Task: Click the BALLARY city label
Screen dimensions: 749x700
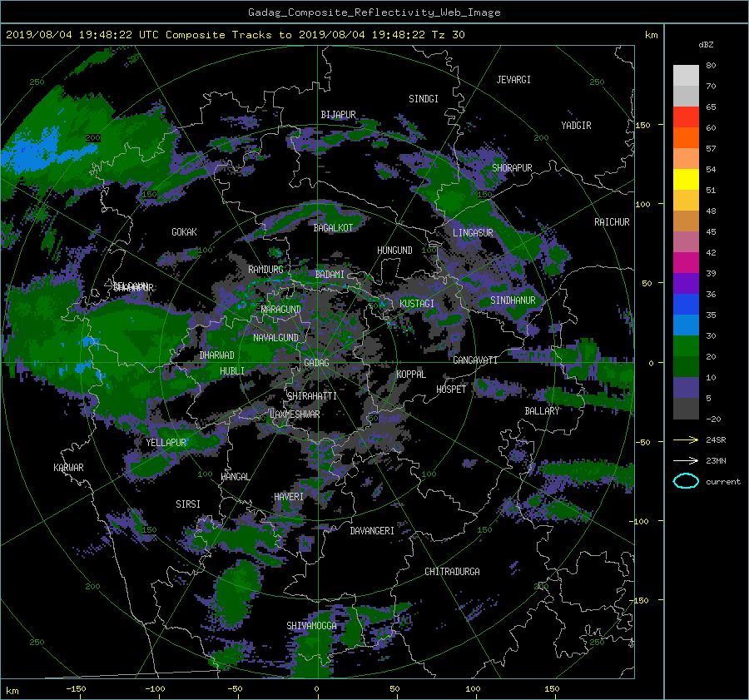Action: [x=542, y=411]
